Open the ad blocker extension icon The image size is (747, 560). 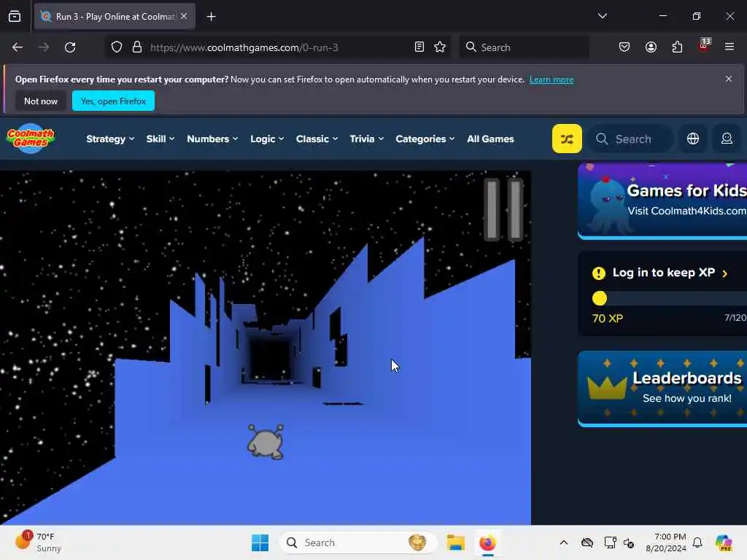point(704,46)
